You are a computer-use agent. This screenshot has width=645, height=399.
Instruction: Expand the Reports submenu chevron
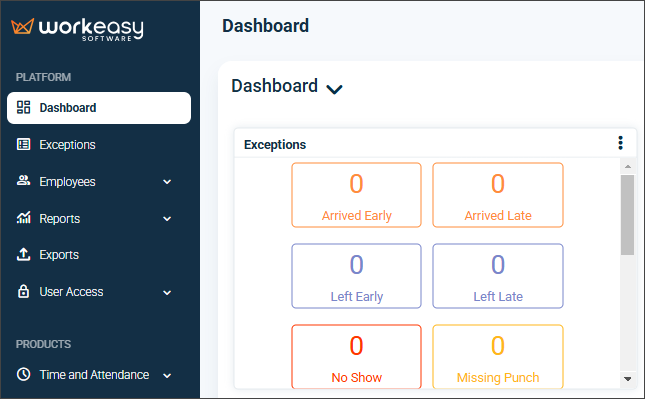pyautogui.click(x=167, y=219)
